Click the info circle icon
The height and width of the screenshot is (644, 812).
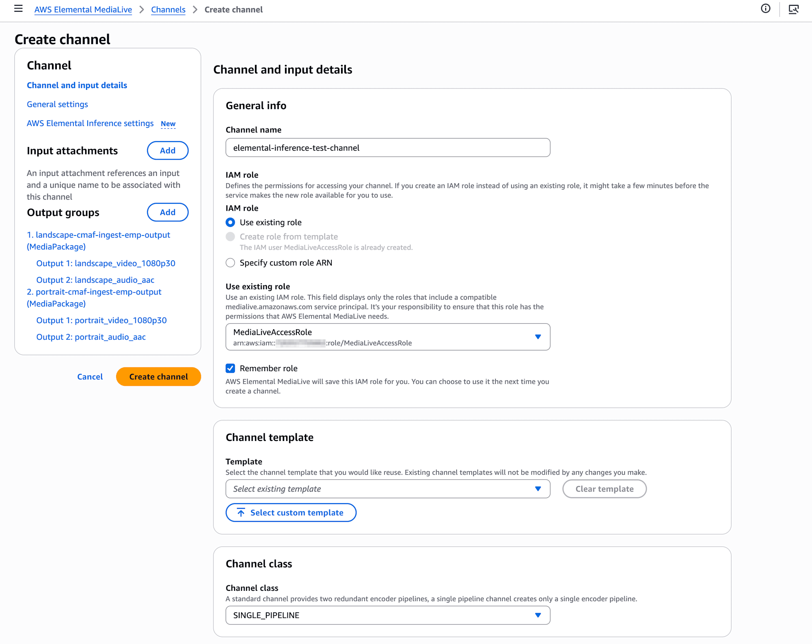click(765, 9)
